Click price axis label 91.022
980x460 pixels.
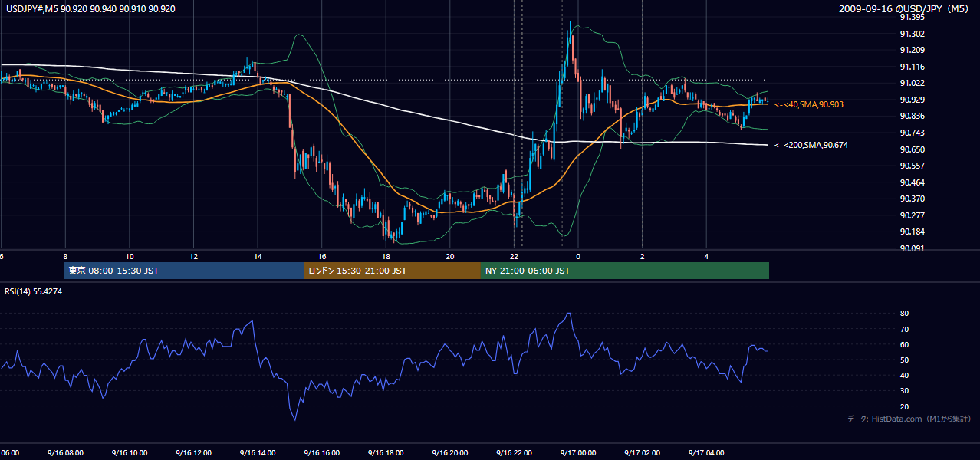coord(912,83)
